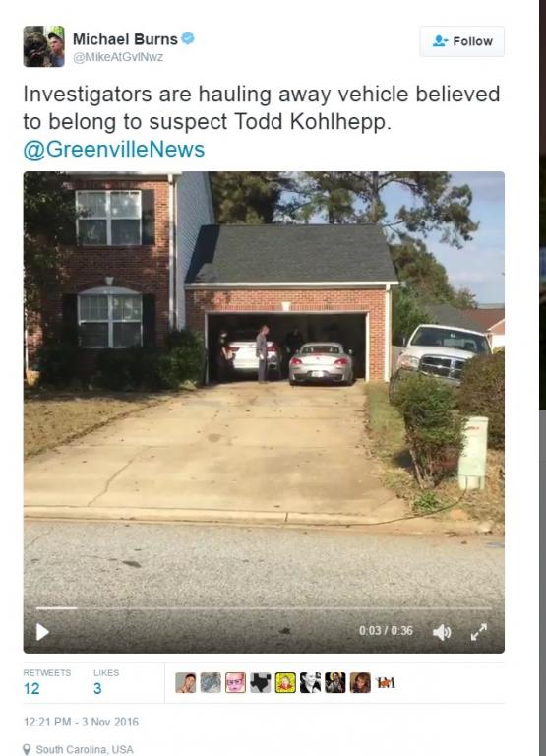Mute the video volume speaker icon
Viewport: 546px width, 756px height.
[442, 632]
